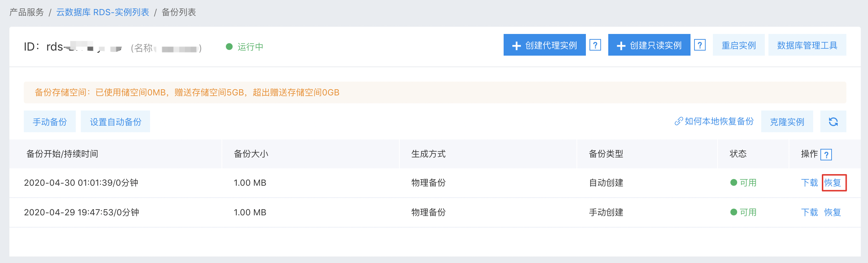Click 重启实例 button
Screen dimensions: 868x263
pyautogui.click(x=739, y=45)
